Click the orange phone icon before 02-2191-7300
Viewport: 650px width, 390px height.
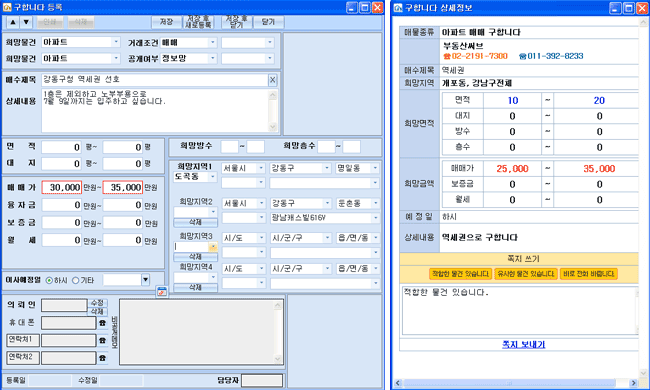pyautogui.click(x=447, y=56)
